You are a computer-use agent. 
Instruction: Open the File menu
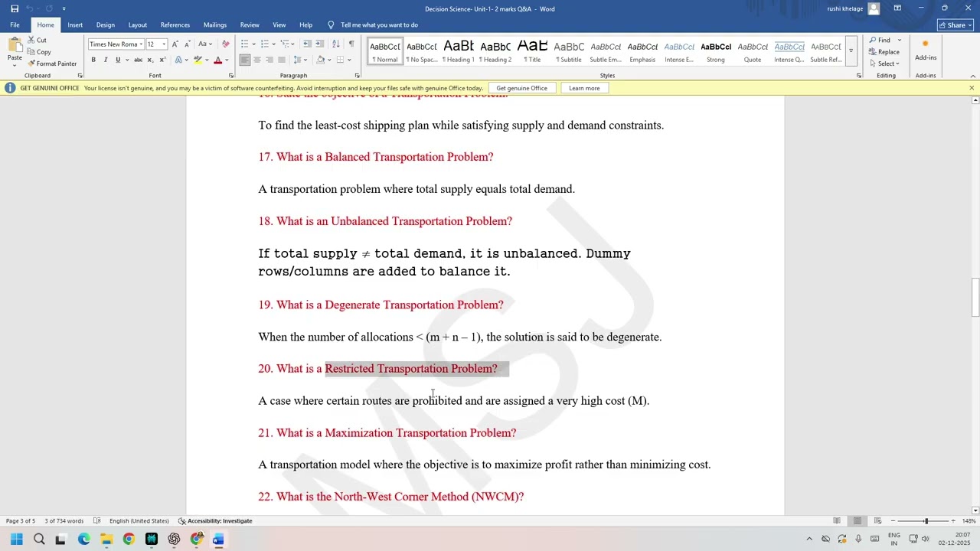[x=15, y=24]
